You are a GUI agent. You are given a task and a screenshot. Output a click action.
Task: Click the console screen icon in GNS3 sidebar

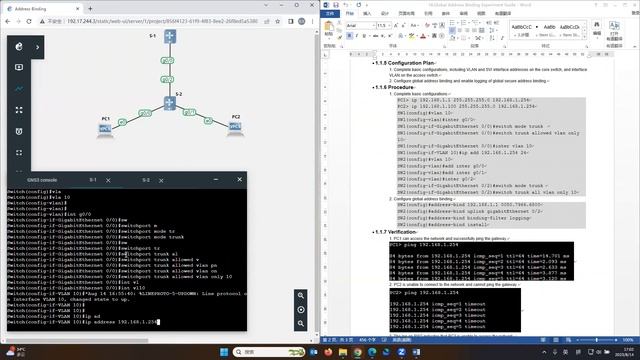click(19, 67)
